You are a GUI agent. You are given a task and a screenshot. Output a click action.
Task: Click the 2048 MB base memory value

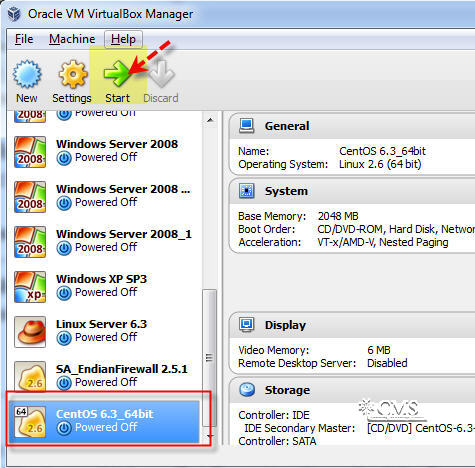click(338, 216)
